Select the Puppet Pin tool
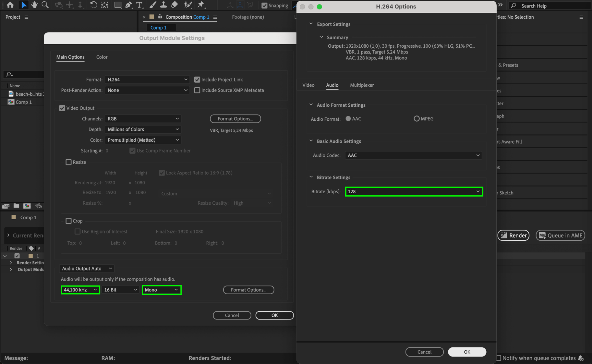 click(201, 5)
